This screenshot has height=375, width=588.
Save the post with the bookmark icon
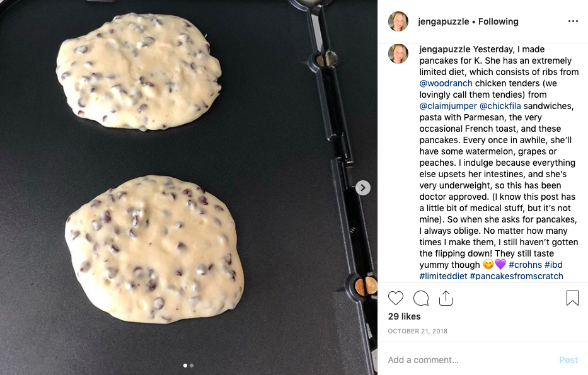[x=572, y=298]
